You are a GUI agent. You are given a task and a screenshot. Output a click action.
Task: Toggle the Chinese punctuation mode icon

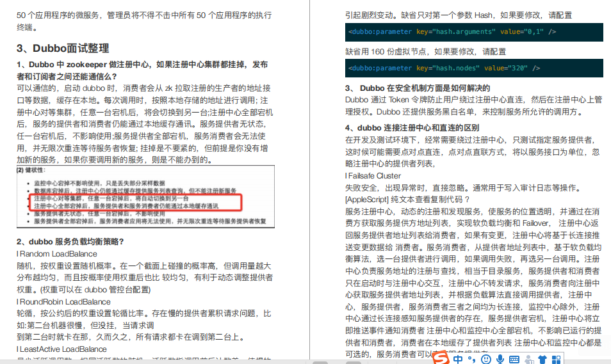tap(472, 360)
